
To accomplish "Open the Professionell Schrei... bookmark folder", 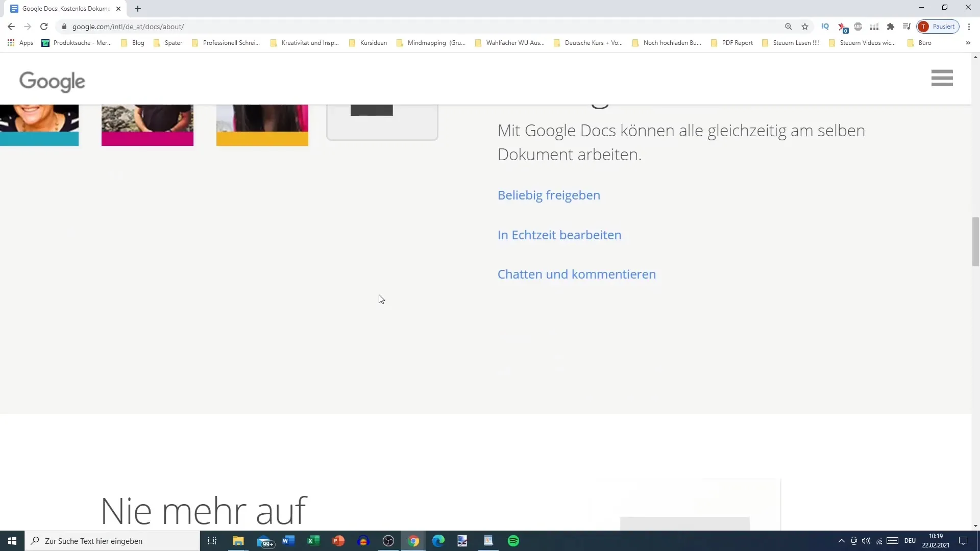I will 226,43.
